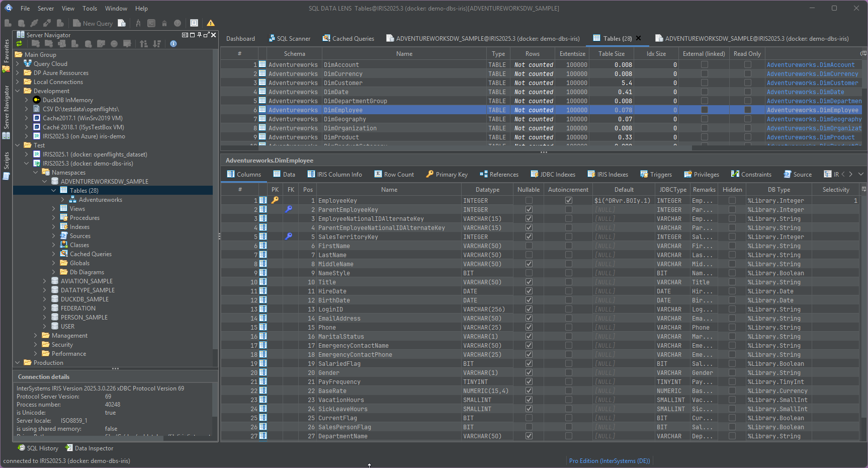Expand the AVIATION_SAMPLE namespace

coord(45,281)
